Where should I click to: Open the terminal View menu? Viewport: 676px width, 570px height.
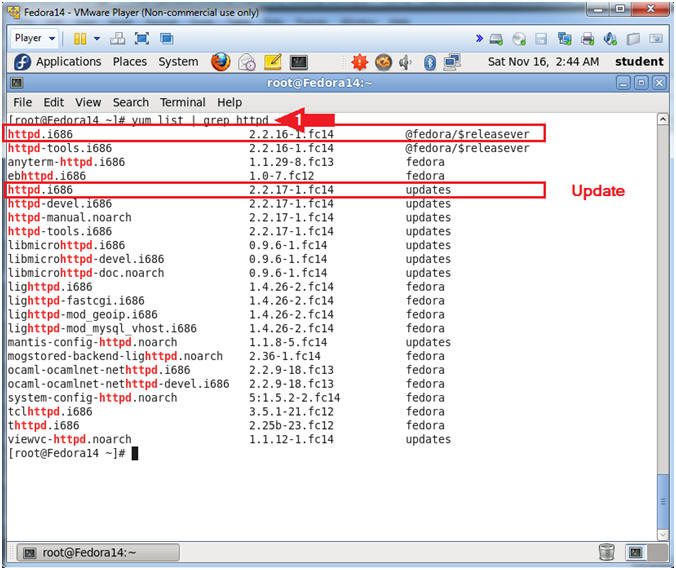click(88, 103)
